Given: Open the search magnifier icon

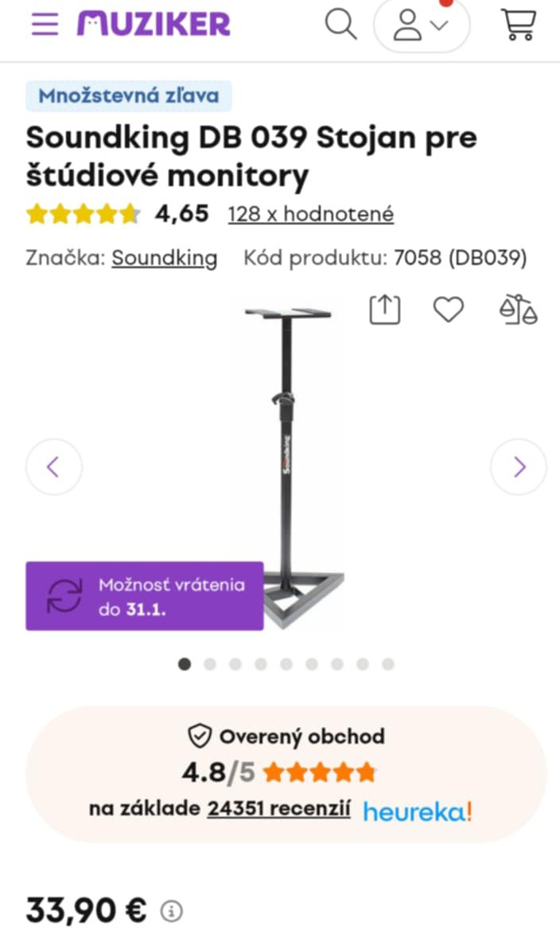Looking at the screenshot, I should (x=340, y=25).
